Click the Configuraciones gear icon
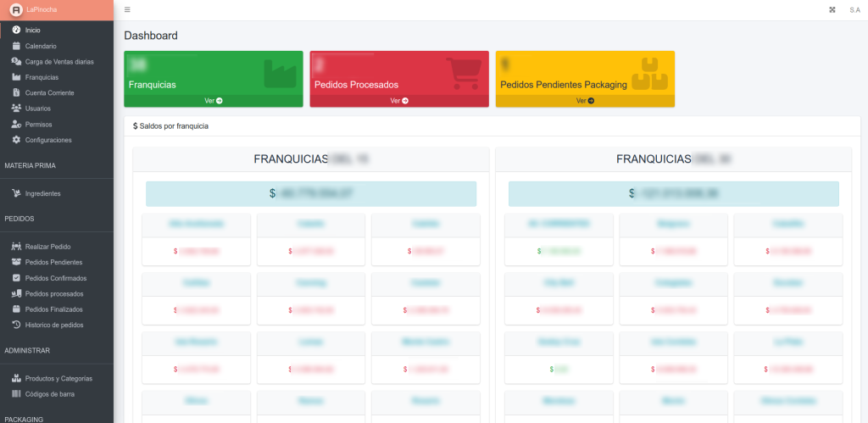The height and width of the screenshot is (423, 868). click(x=16, y=140)
